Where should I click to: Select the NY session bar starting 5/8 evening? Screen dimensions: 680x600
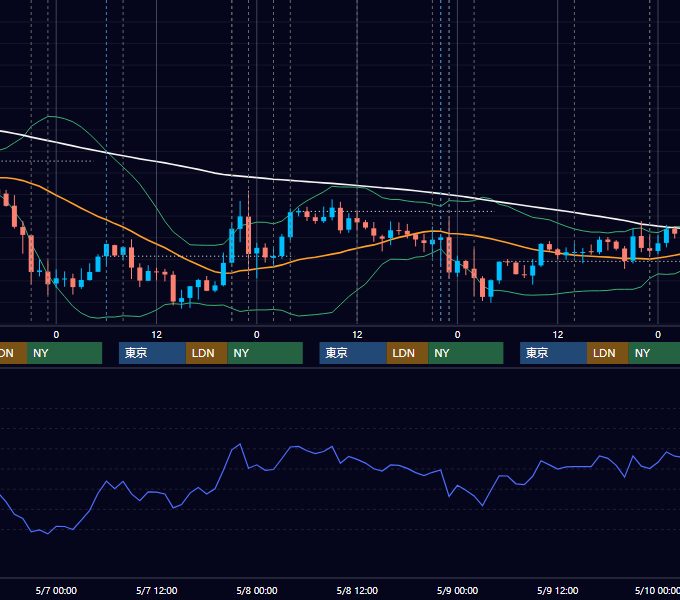[466, 353]
